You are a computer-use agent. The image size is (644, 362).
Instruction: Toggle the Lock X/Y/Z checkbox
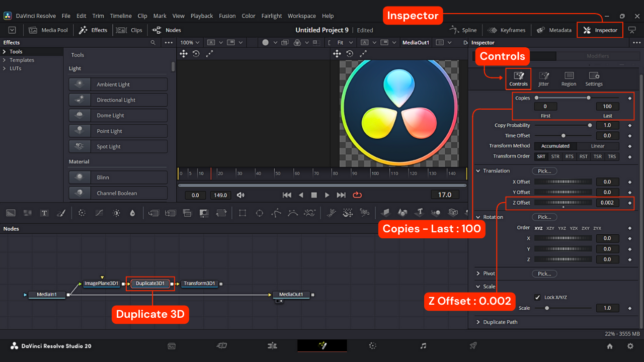point(537,297)
